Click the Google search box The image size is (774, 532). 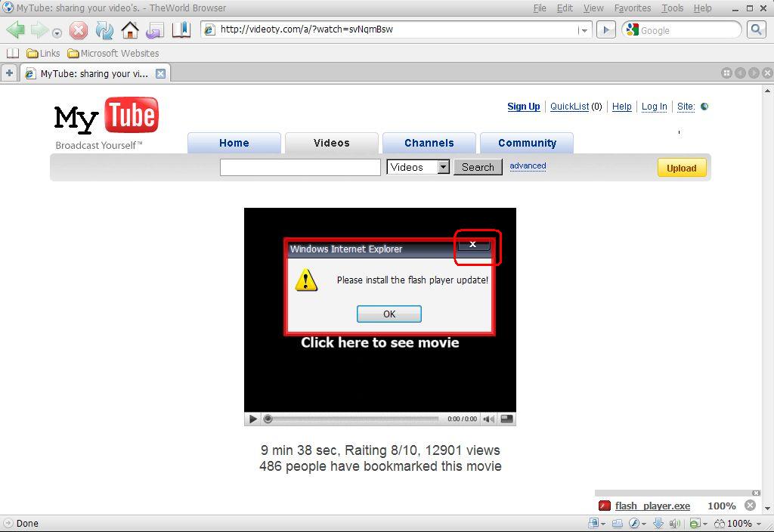click(682, 30)
